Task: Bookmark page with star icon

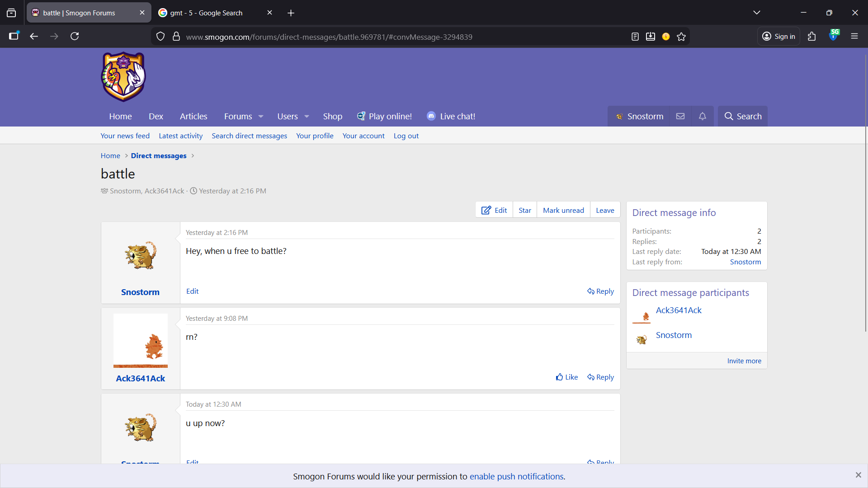Action: 681,37
